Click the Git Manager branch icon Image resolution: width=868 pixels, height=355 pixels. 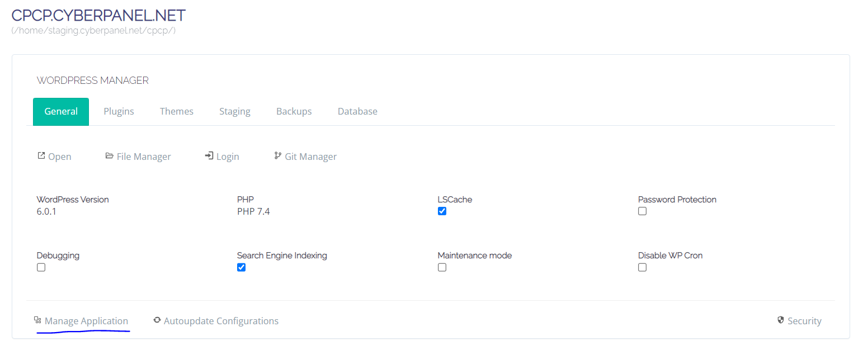coord(277,156)
